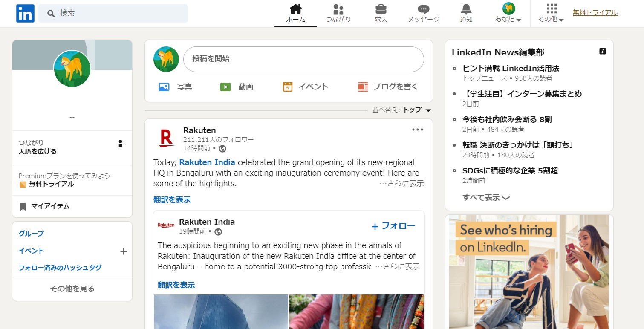Open news 【学生注目】インターン募集まとめ

[x=522, y=94]
